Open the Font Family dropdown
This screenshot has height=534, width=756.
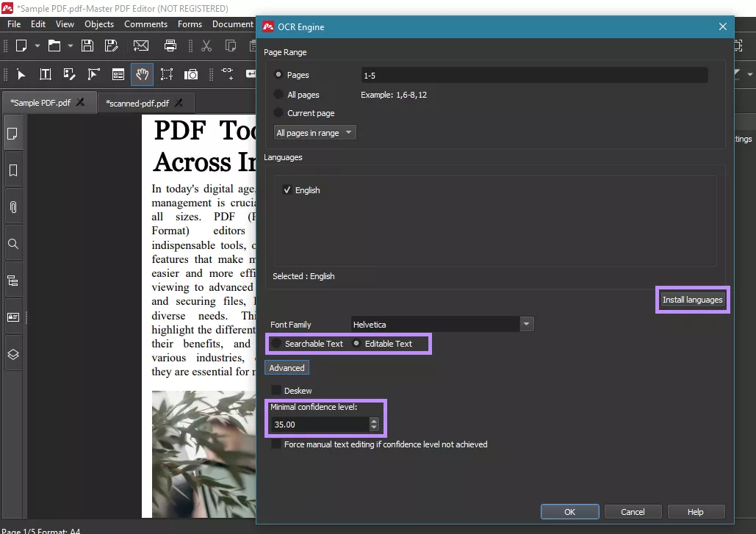(x=526, y=324)
